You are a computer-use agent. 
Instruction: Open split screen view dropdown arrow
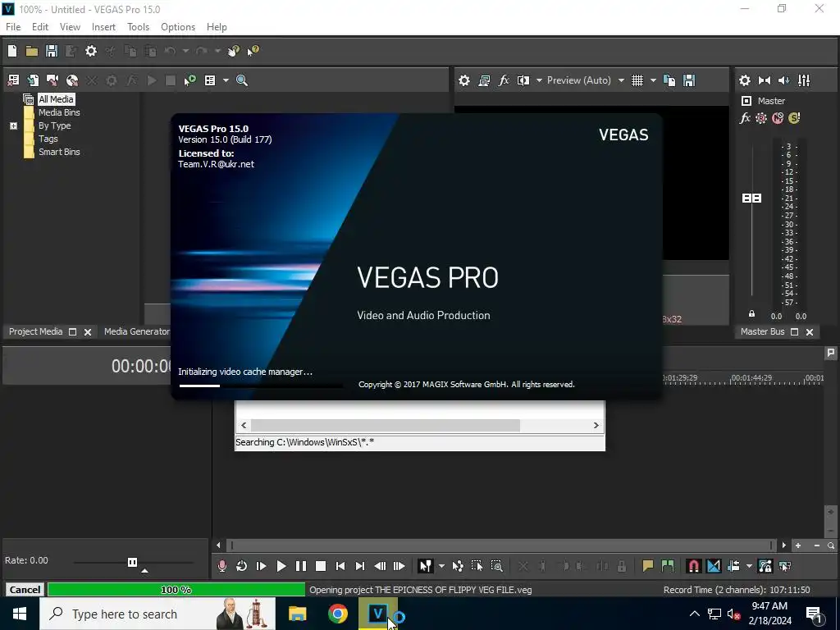539,80
